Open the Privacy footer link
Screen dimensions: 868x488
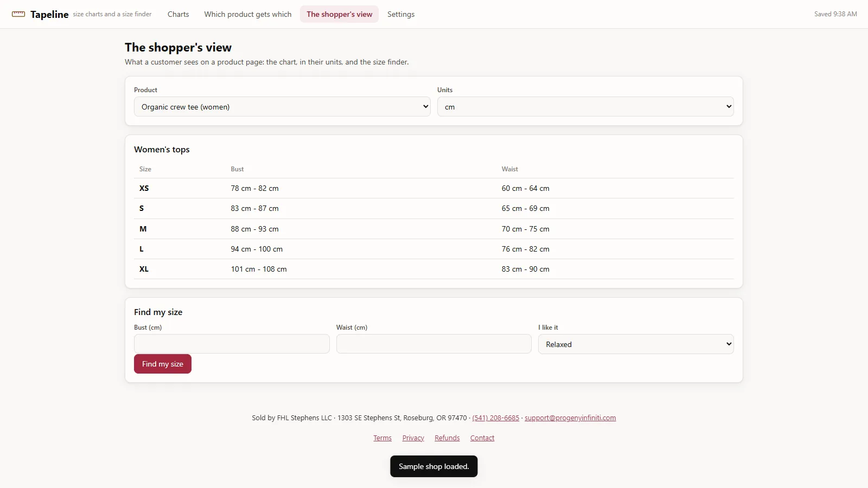(x=413, y=438)
